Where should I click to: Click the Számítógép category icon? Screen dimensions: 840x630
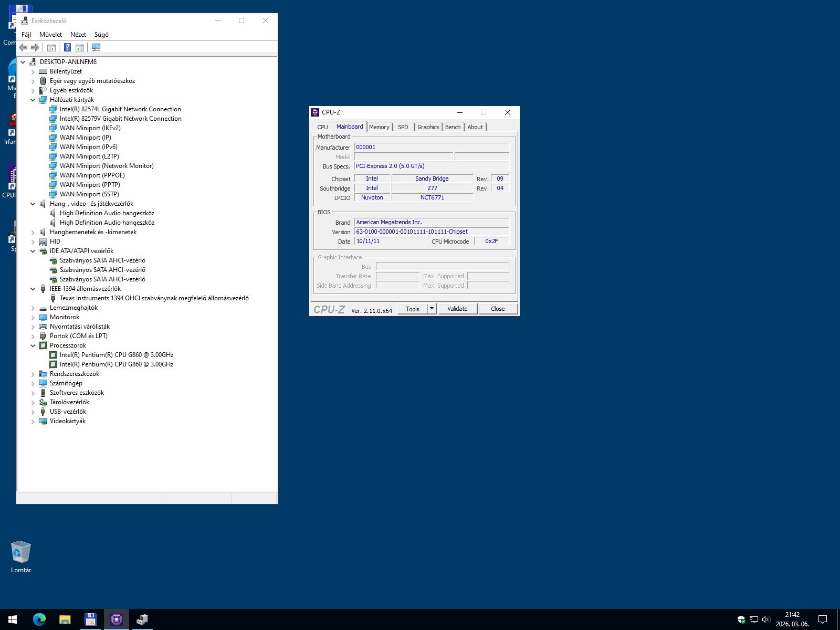pyautogui.click(x=43, y=383)
